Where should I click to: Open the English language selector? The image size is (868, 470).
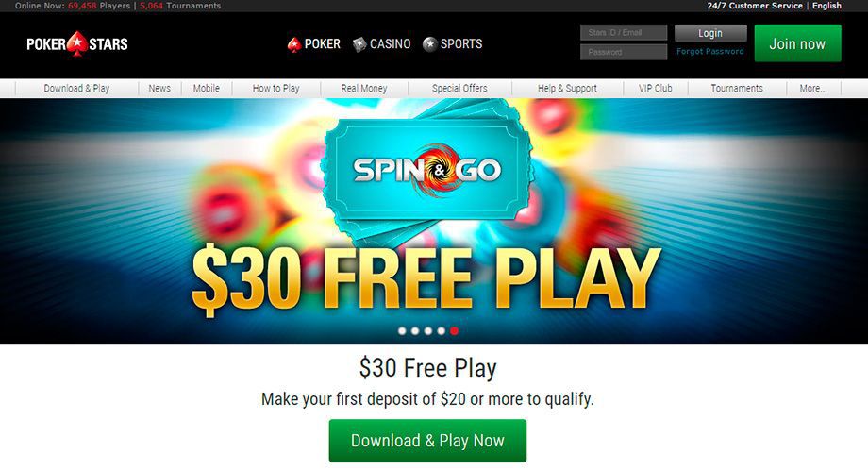point(826,6)
